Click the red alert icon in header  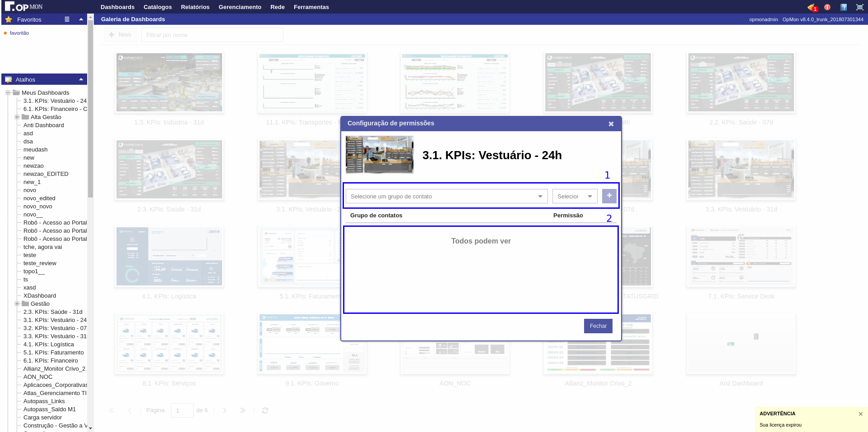pyautogui.click(x=827, y=7)
